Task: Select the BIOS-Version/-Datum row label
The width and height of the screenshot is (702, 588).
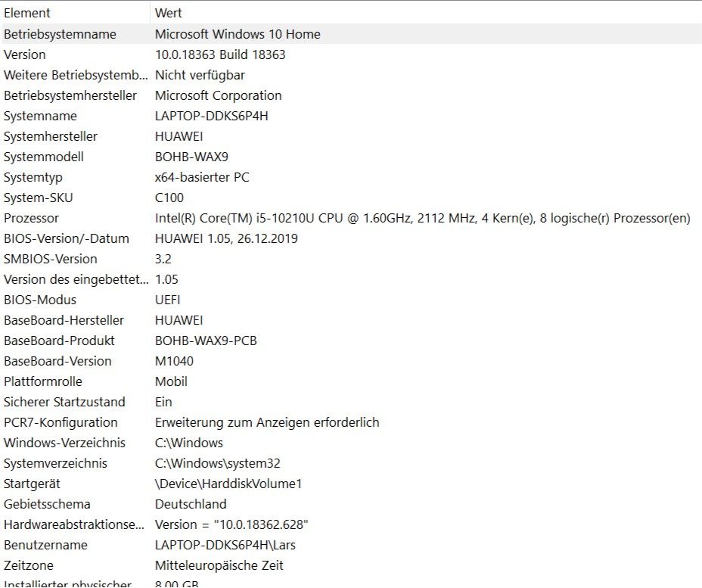Action: click(67, 238)
